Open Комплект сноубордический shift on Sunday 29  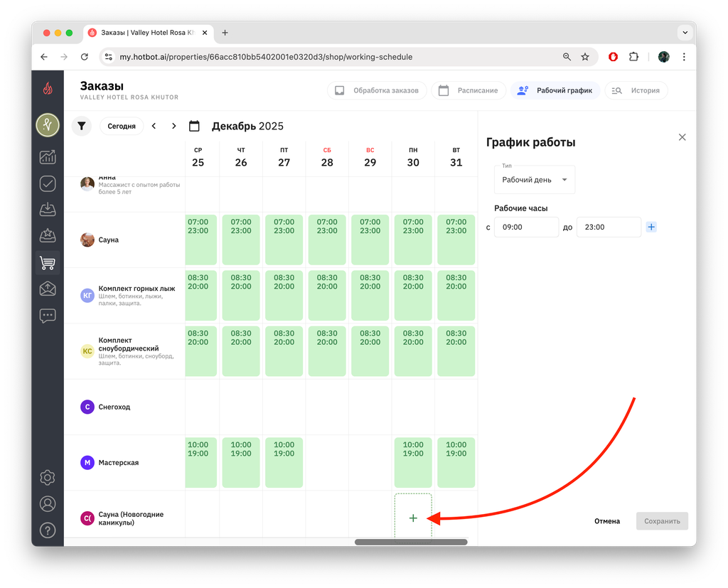370,351
